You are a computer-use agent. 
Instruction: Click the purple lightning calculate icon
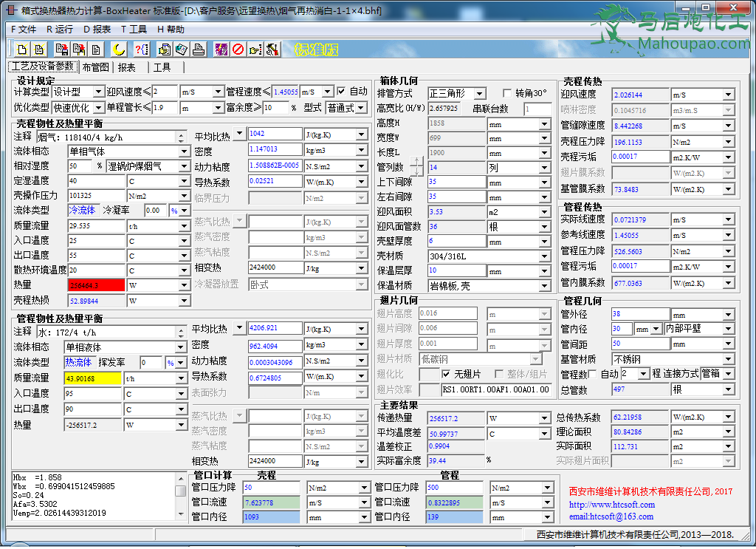point(221,50)
